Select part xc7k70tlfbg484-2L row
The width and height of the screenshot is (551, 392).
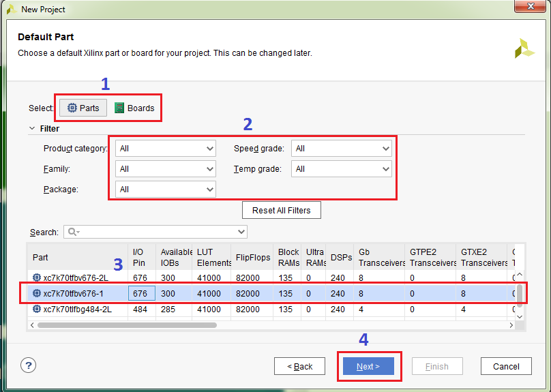coord(271,309)
